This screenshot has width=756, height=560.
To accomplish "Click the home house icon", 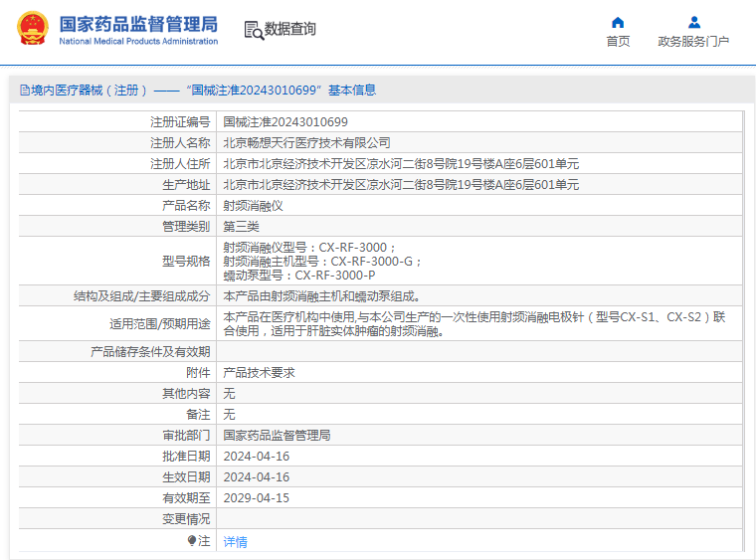I will (x=618, y=23).
